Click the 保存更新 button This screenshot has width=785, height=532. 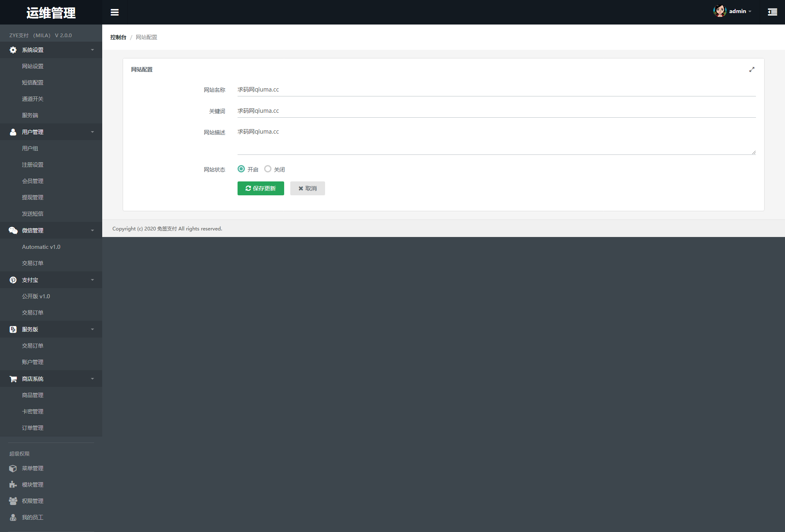click(260, 188)
